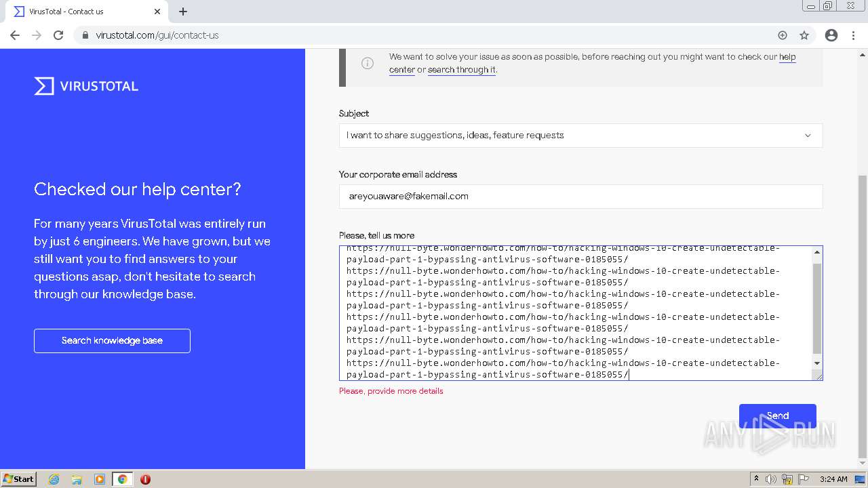The width and height of the screenshot is (868, 488).
Task: Close the VirusTotal Contact us tab
Action: (157, 12)
